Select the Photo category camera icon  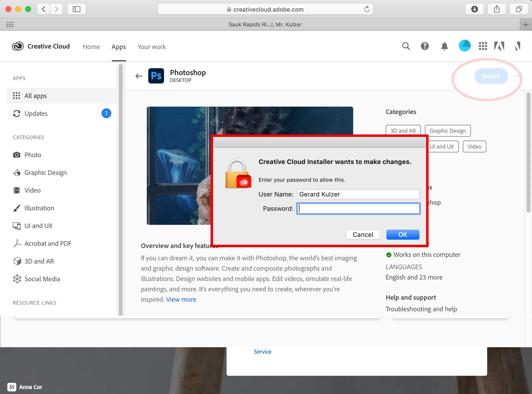click(x=17, y=155)
